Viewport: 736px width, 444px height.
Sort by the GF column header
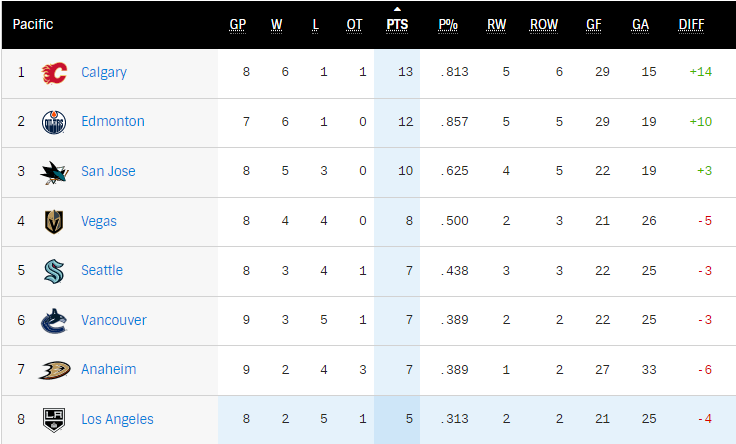click(594, 25)
